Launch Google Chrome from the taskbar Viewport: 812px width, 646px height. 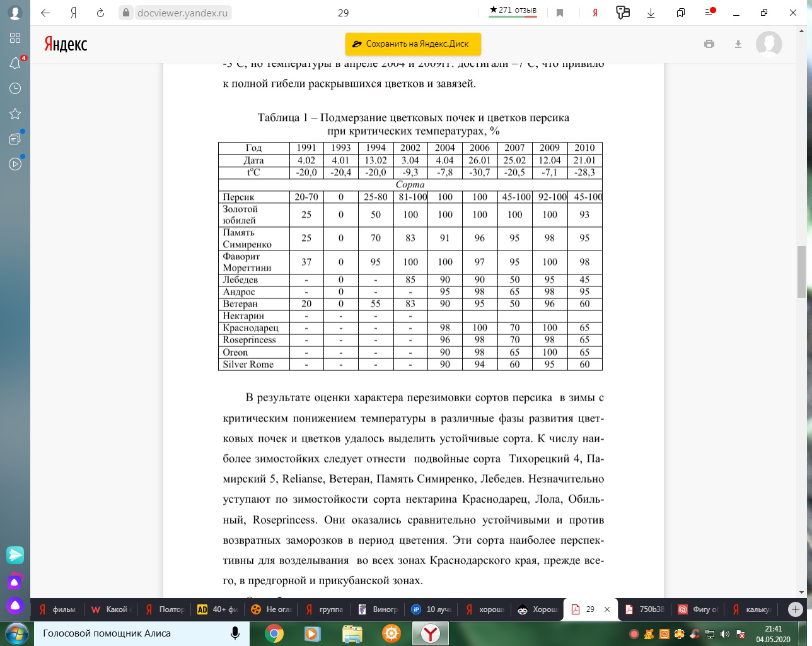click(x=274, y=633)
